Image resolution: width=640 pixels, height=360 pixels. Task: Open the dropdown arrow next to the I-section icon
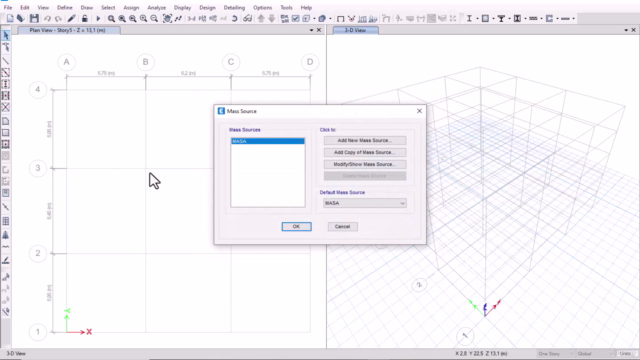[477, 18]
